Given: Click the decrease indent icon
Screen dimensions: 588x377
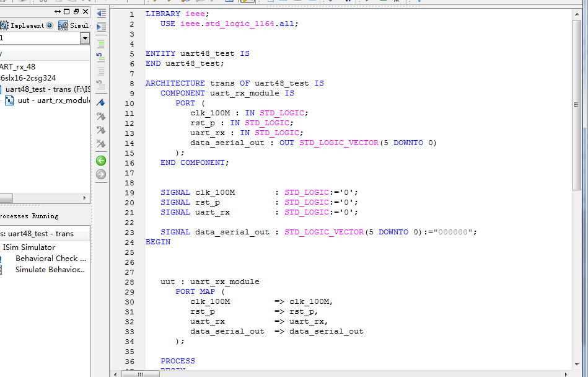Looking at the screenshot, I should point(101,14).
